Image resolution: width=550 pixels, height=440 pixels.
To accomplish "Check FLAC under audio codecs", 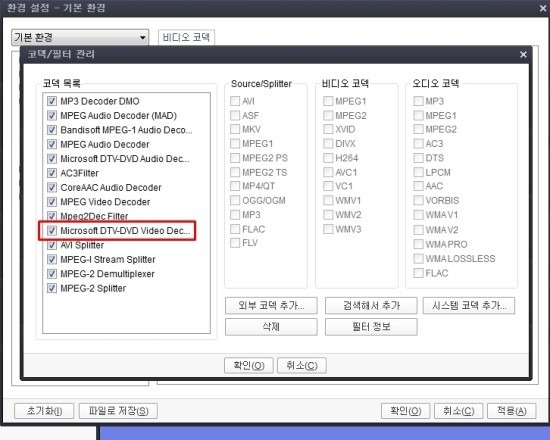I will 418,273.
